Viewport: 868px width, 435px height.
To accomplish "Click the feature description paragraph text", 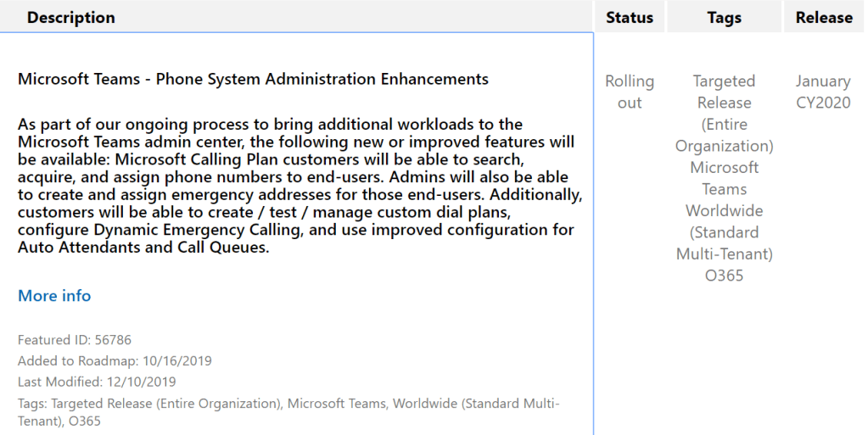I will [297, 187].
